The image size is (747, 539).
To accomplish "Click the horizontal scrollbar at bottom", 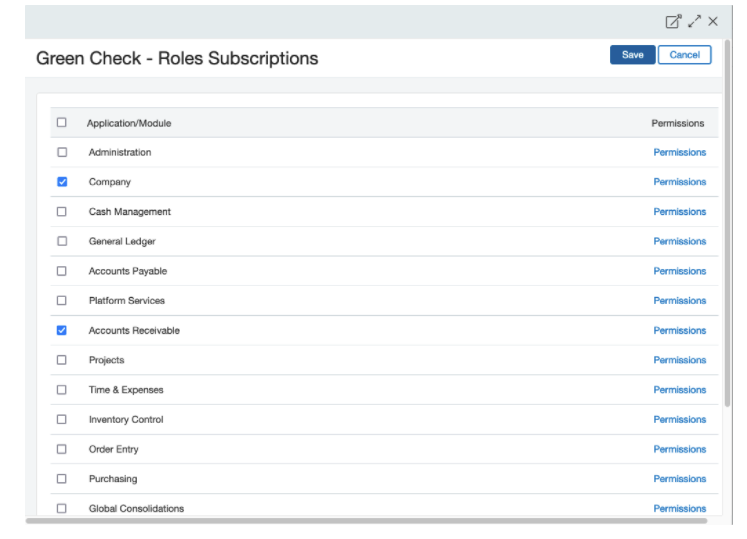I will tap(366, 520).
